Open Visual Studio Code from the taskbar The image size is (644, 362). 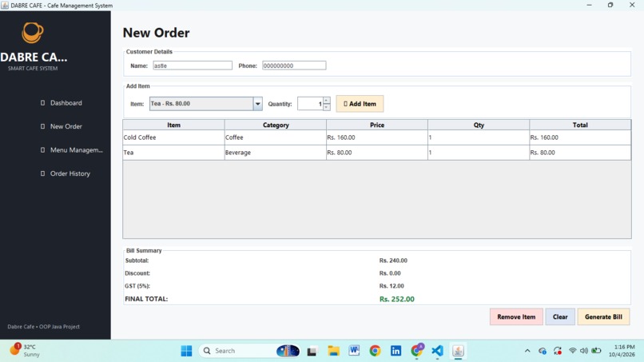pyautogui.click(x=437, y=351)
